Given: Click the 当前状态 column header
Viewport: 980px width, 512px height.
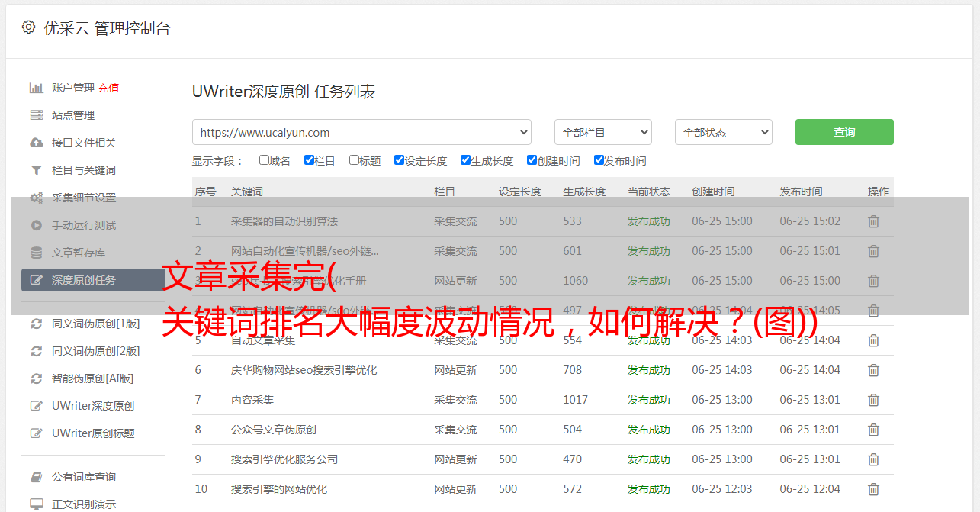Looking at the screenshot, I should point(649,192).
